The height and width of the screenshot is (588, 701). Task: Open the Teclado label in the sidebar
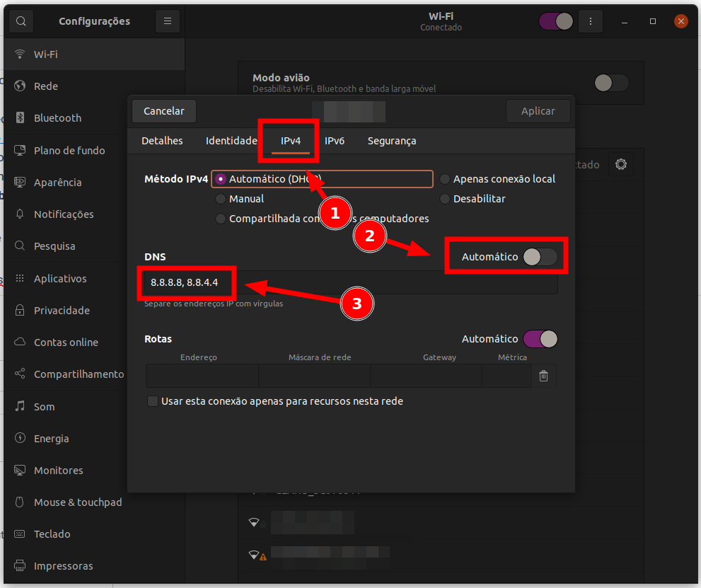[x=52, y=534]
